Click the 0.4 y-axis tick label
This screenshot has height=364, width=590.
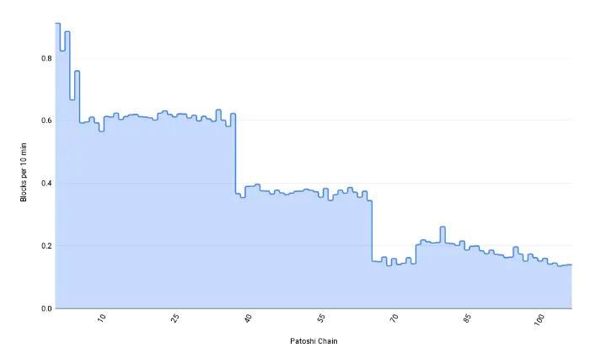point(45,183)
